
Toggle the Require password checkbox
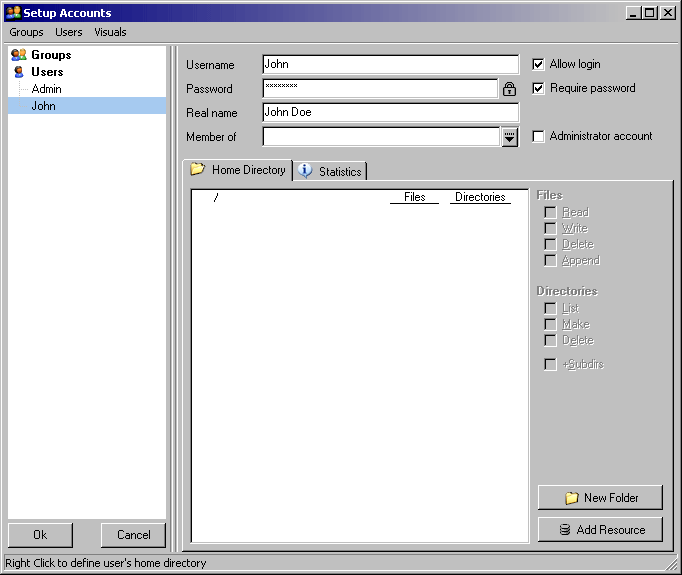[x=538, y=88]
